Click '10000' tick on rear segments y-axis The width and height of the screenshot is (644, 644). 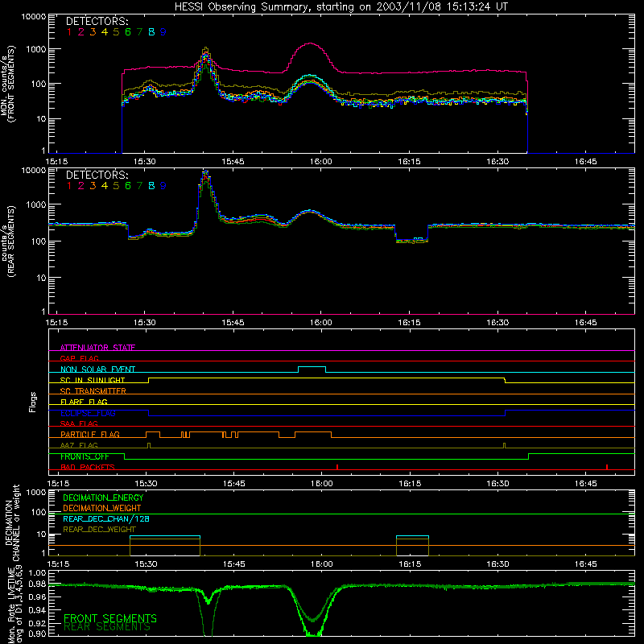pos(33,170)
